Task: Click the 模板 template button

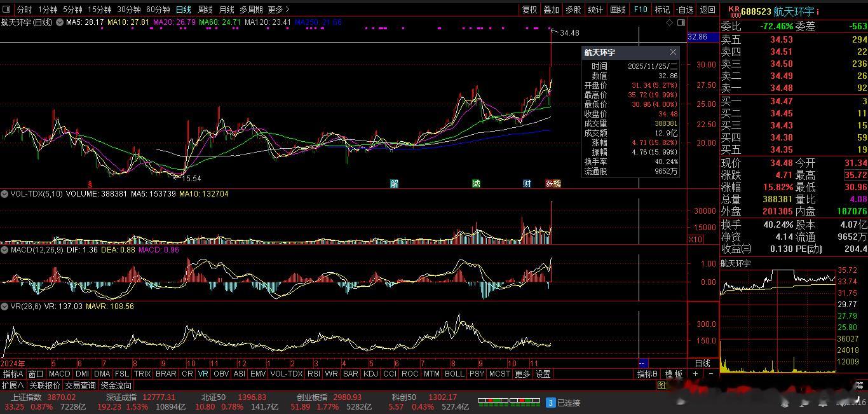Action: coord(674,374)
